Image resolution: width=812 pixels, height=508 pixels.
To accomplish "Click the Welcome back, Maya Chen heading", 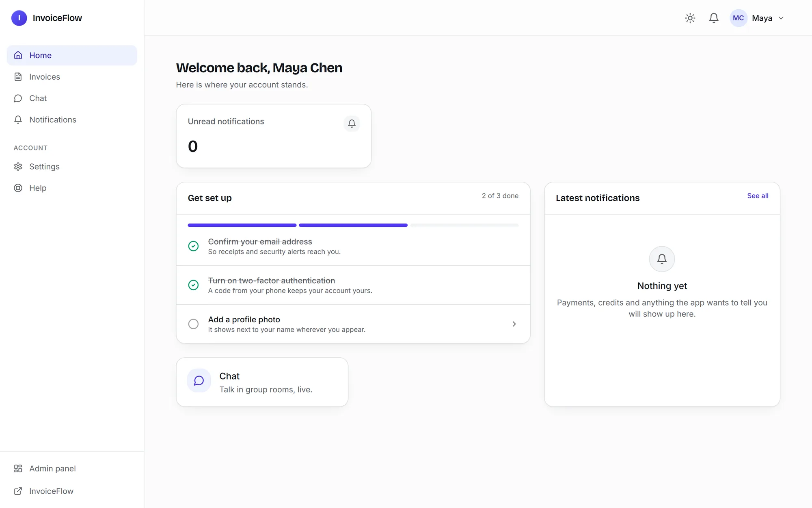I will point(259,68).
